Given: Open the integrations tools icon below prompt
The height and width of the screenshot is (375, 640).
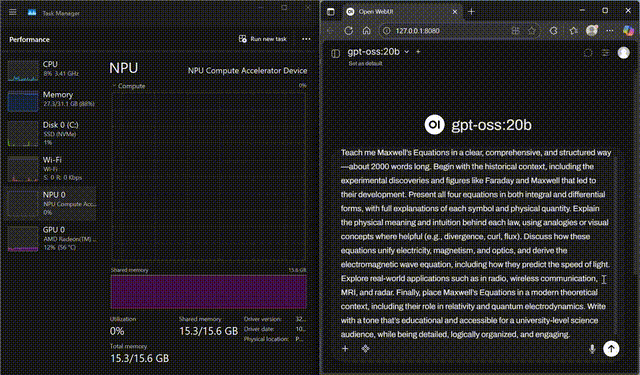Looking at the screenshot, I should 365,348.
